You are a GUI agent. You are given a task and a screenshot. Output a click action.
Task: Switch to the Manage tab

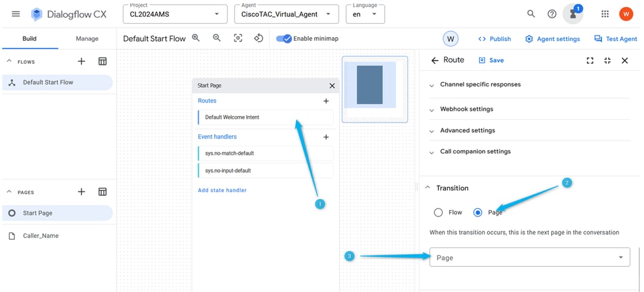[87, 39]
